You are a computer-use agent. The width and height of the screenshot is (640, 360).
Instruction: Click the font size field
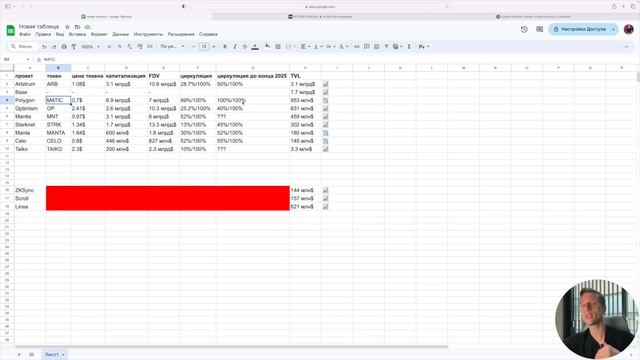point(204,47)
